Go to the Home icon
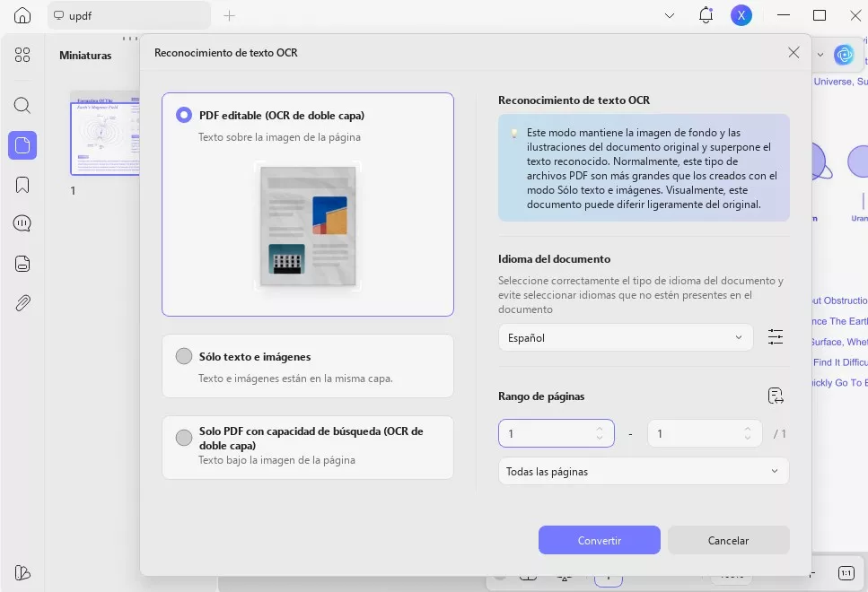 pos(22,15)
